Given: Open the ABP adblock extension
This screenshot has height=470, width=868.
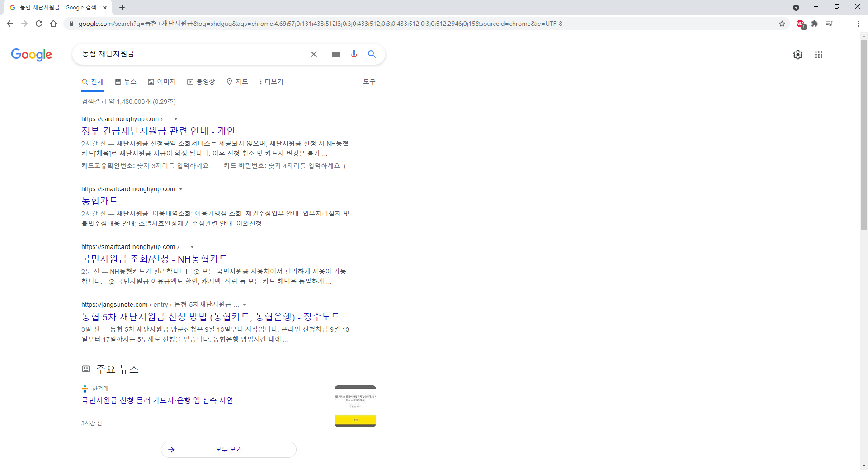Looking at the screenshot, I should [801, 24].
